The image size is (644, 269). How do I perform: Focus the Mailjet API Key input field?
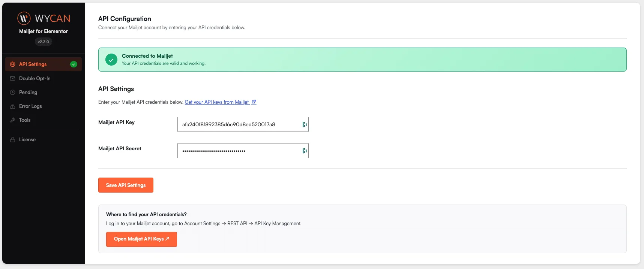[243, 124]
